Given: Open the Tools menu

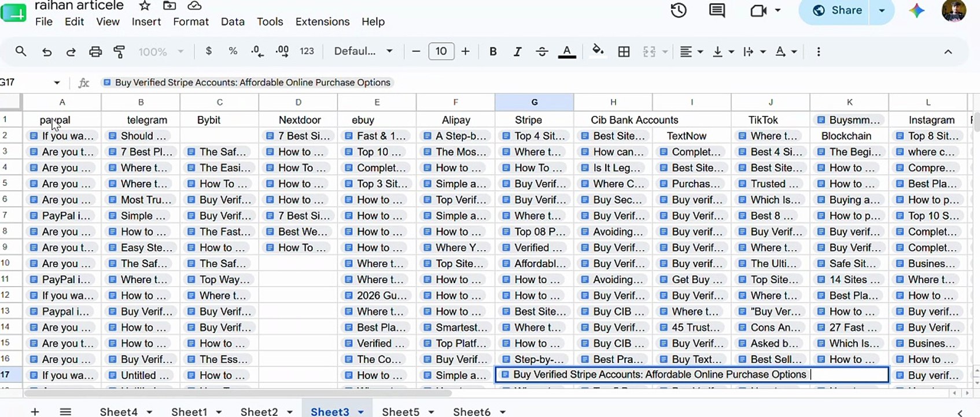Looking at the screenshot, I should point(270,21).
